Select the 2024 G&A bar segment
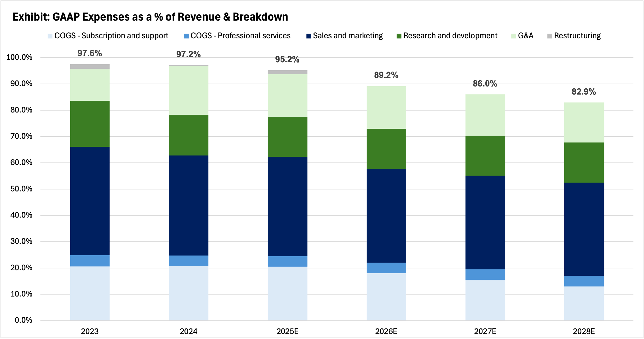Viewport: 644px width, 339px height. click(x=189, y=90)
